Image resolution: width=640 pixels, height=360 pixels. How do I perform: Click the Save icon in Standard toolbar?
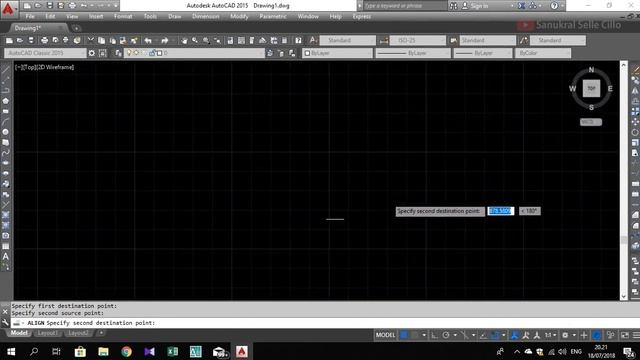pos(31,40)
